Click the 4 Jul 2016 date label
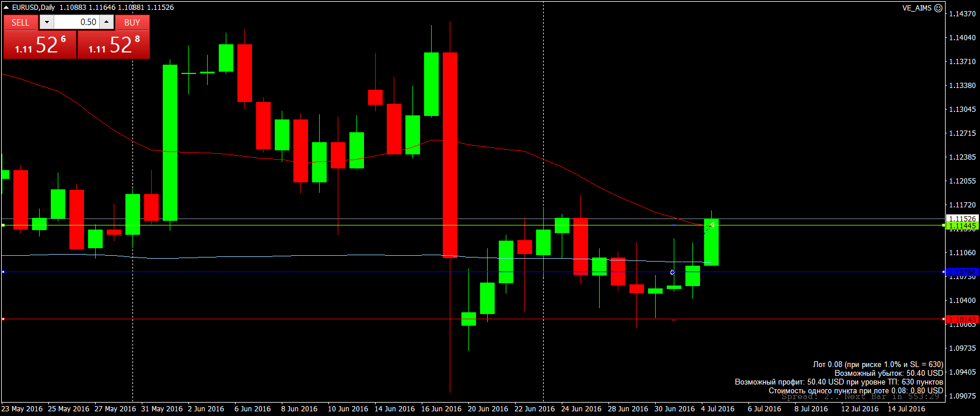 click(x=717, y=408)
